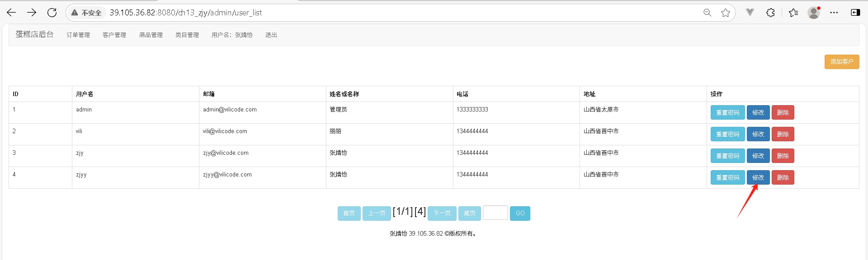Toggle the browser sidebar icon
This screenshot has height=260, width=868.
click(855, 13)
